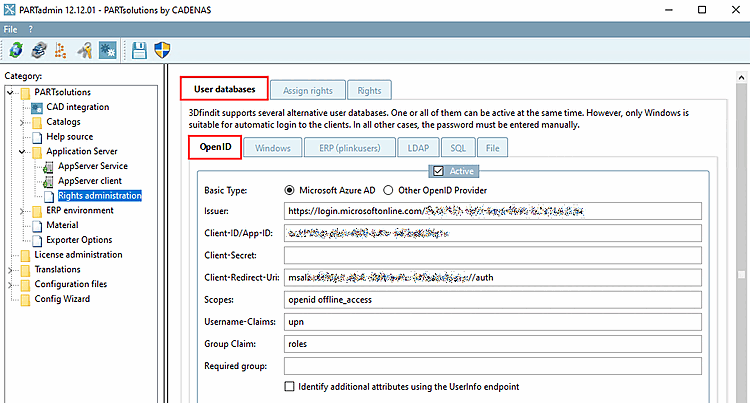The image size is (750, 403).
Task: Click the orange tree-structure toolbar icon
Action: point(61,50)
